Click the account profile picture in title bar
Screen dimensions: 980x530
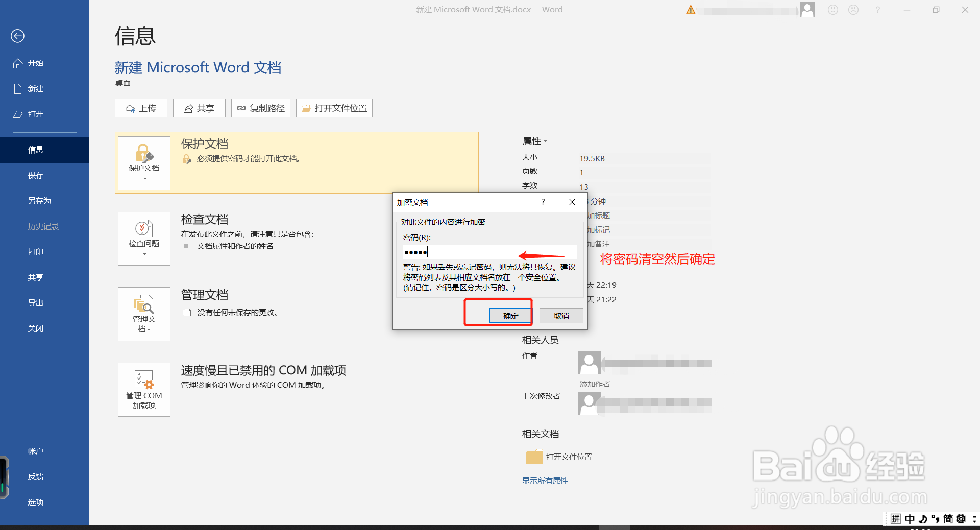coord(807,10)
